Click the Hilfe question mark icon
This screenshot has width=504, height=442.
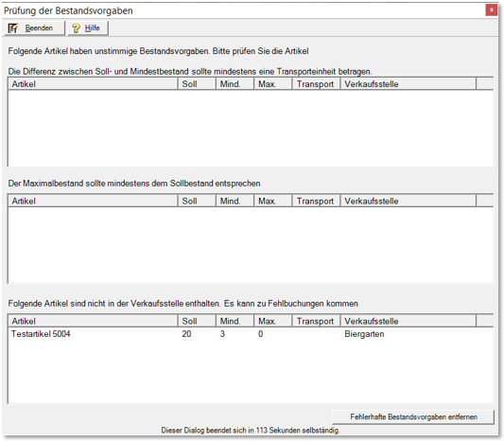tap(76, 28)
